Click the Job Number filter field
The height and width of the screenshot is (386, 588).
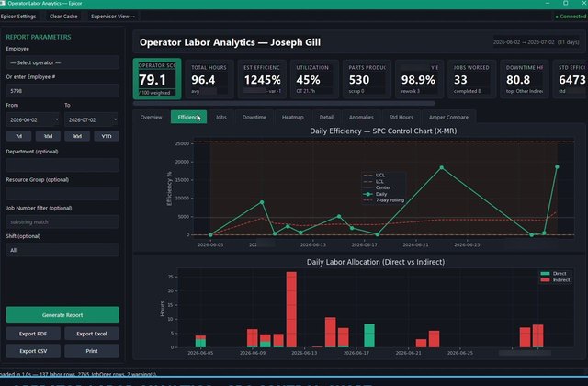pos(62,222)
